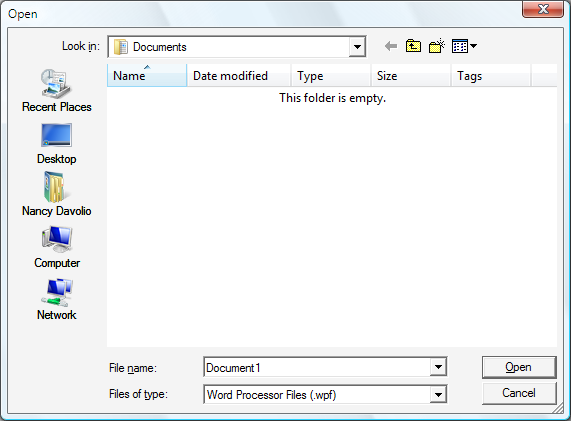Expand Files of type dropdown arrow

(438, 394)
